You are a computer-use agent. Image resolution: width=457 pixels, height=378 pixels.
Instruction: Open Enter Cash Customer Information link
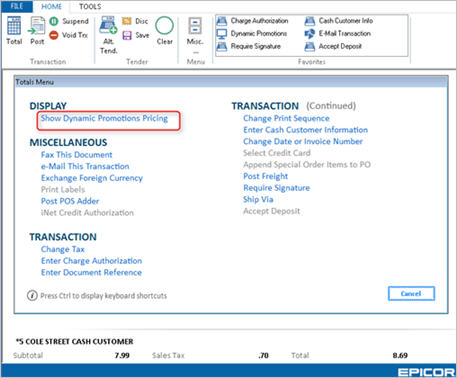pos(306,130)
